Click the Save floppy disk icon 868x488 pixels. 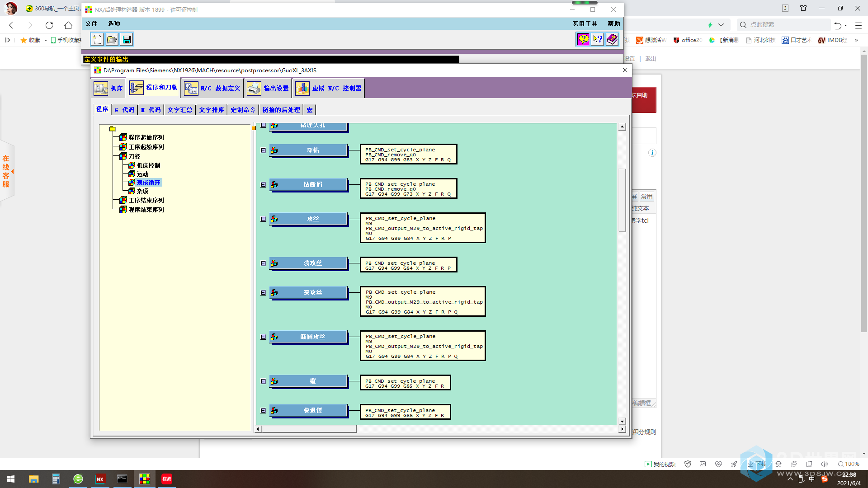[127, 39]
